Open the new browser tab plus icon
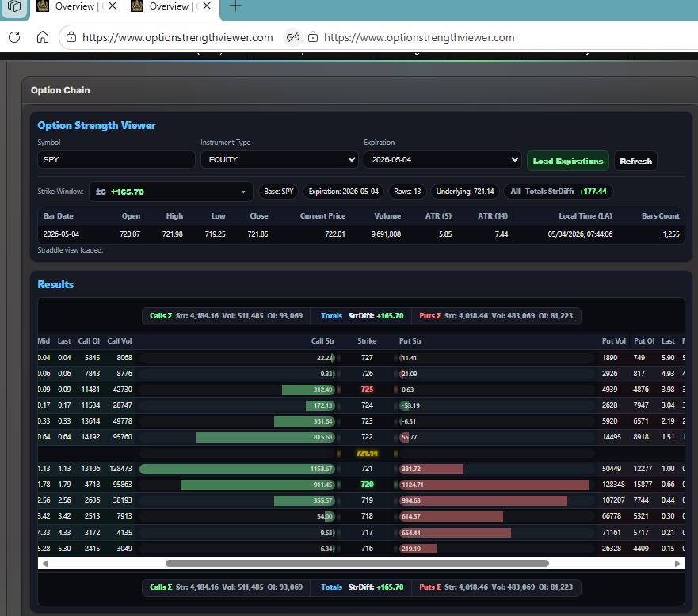This screenshot has height=616, width=698. 235,6
